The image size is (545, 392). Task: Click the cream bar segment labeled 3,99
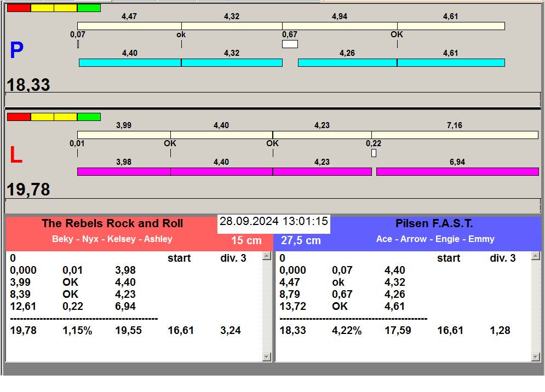pyautogui.click(x=124, y=135)
